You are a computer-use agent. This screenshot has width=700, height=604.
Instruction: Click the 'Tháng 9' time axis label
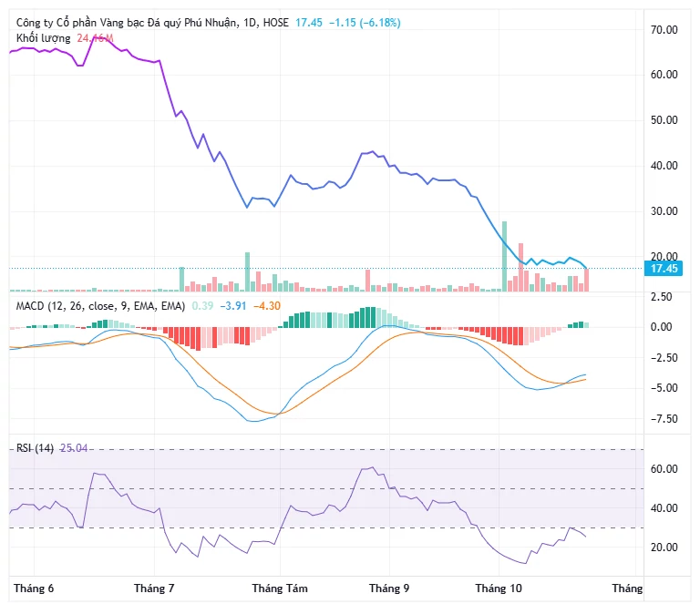click(389, 589)
